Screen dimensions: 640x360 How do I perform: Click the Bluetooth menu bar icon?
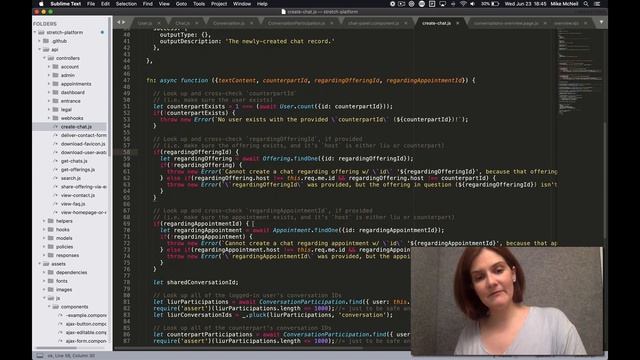coord(453,4)
